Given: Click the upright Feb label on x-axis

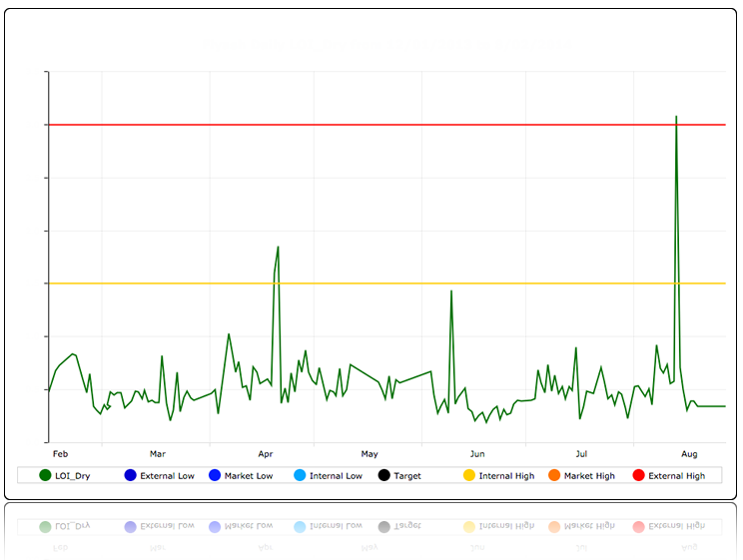Looking at the screenshot, I should pyautogui.click(x=60, y=454).
